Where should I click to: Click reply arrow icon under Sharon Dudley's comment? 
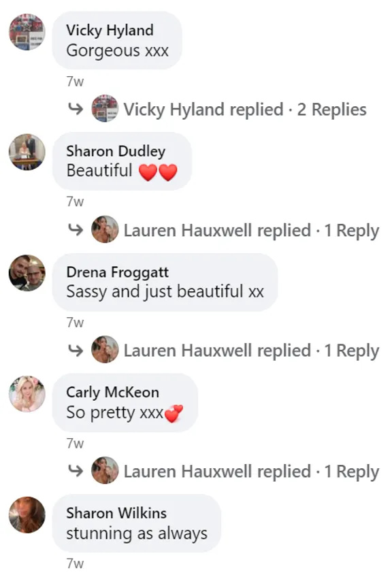click(x=76, y=229)
